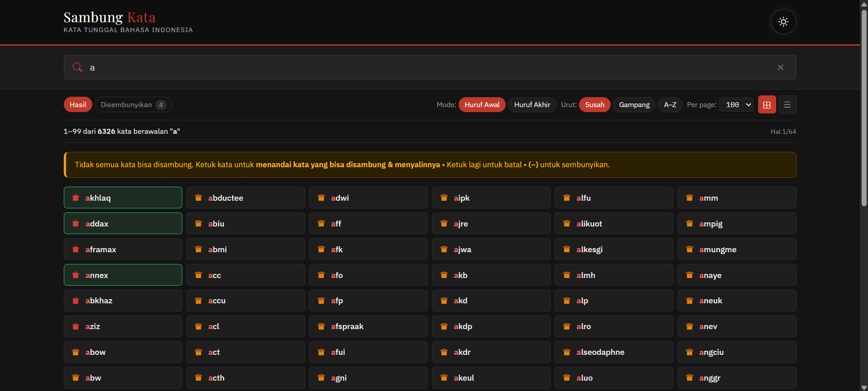Select Huruf Akhir mode
This screenshot has width=868, height=391.
tap(532, 105)
